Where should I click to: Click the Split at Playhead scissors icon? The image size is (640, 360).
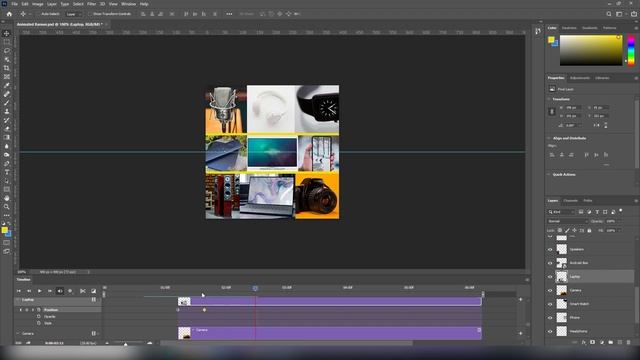click(x=83, y=291)
